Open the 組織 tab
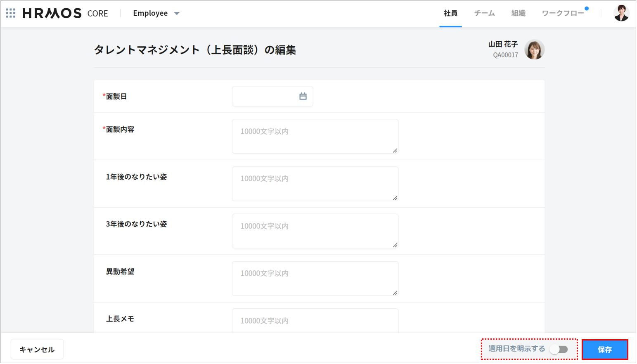 pos(518,13)
